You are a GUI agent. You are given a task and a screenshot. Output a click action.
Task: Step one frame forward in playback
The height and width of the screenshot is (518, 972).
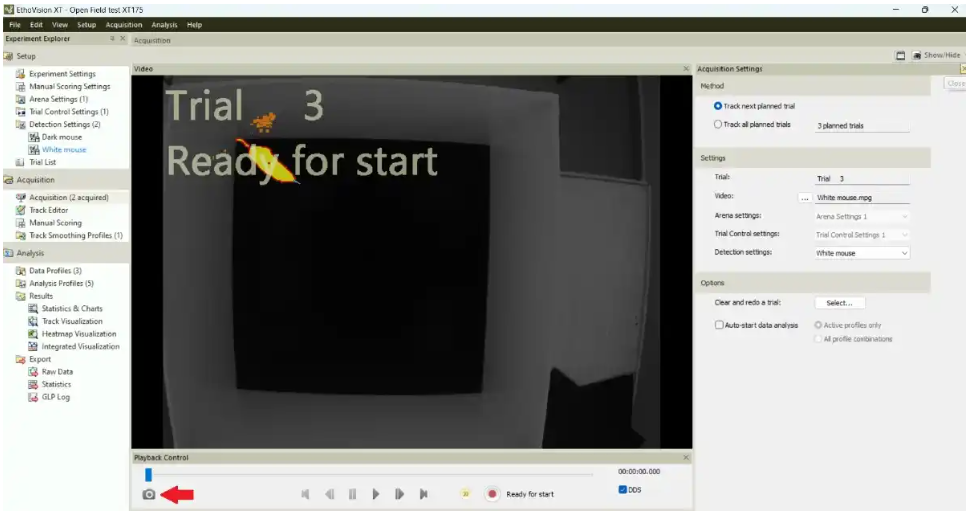(400, 494)
